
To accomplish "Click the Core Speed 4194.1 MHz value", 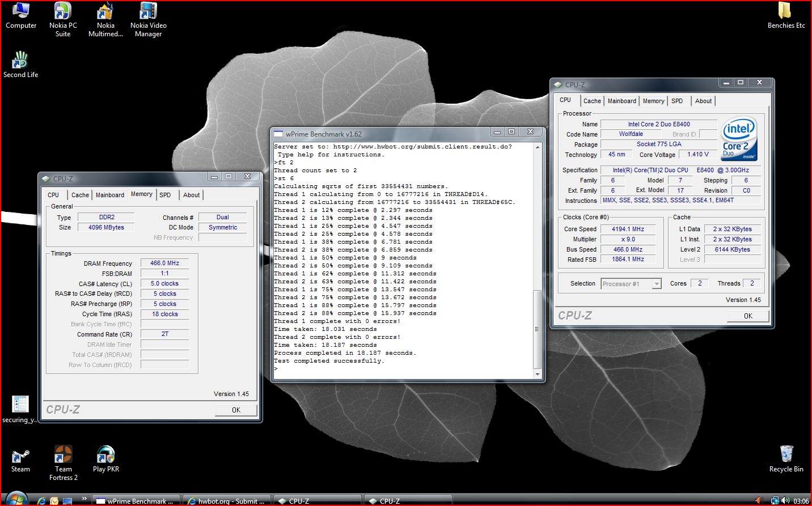I will (x=628, y=229).
